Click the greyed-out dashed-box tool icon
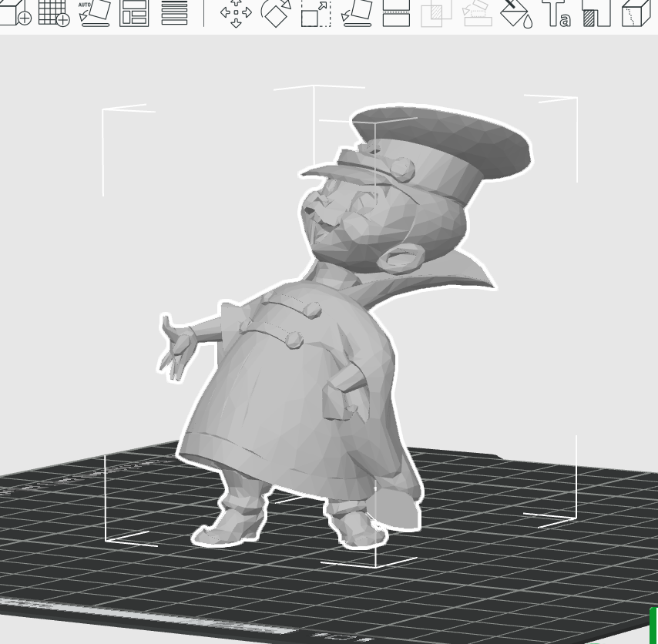The width and height of the screenshot is (658, 644). (x=477, y=13)
